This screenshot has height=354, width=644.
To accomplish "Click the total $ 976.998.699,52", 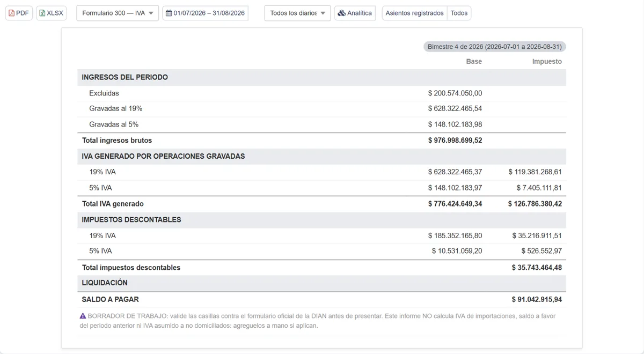I will click(455, 141).
